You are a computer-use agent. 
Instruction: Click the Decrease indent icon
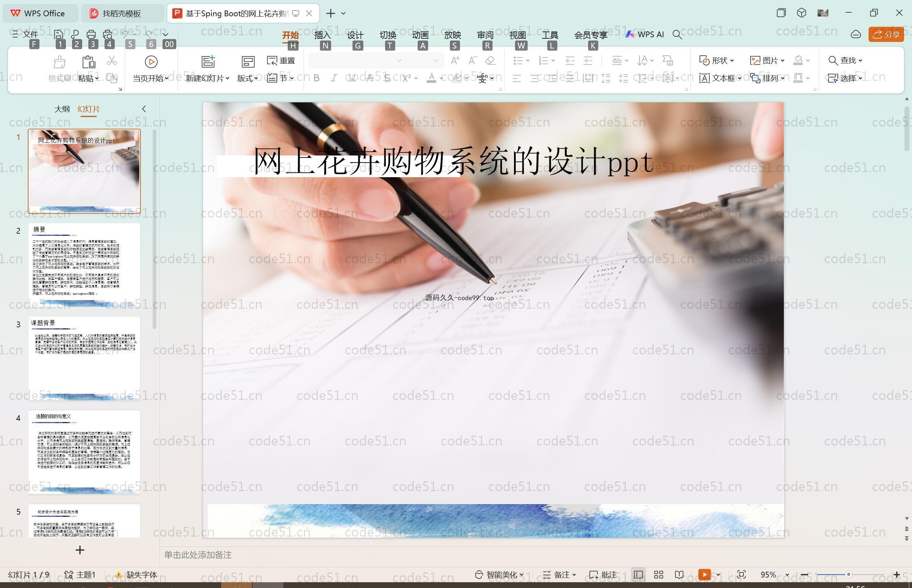(x=570, y=60)
